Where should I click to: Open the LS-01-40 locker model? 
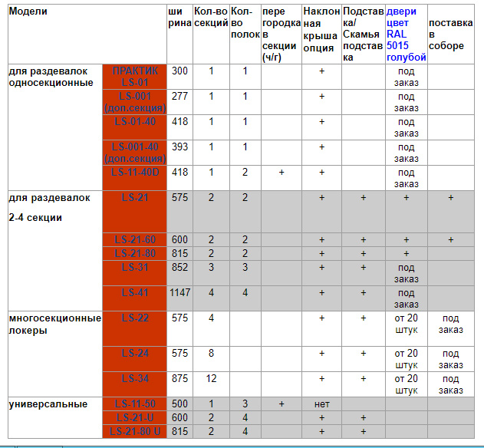(x=135, y=121)
